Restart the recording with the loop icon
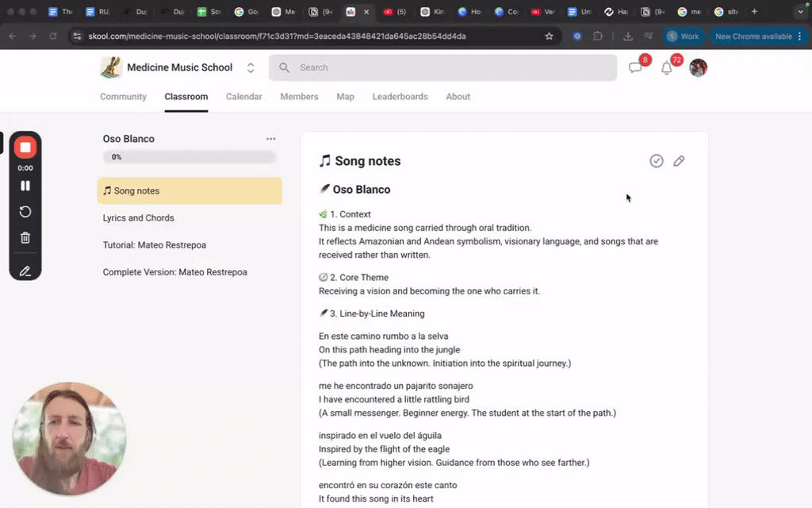The height and width of the screenshot is (508, 812). point(25,212)
